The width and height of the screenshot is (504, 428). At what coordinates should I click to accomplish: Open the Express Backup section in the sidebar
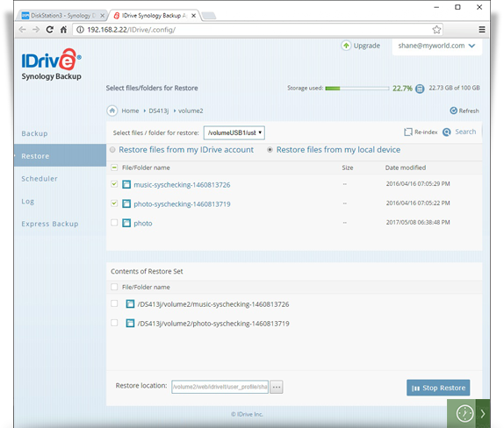[x=50, y=224]
